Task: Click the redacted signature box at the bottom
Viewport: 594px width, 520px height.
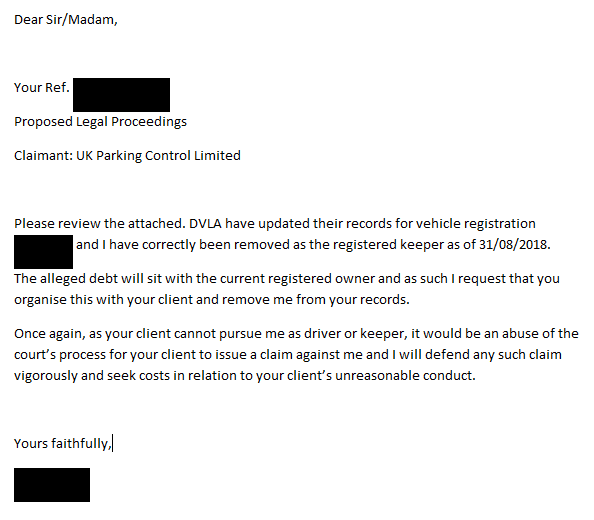Action: (x=52, y=485)
